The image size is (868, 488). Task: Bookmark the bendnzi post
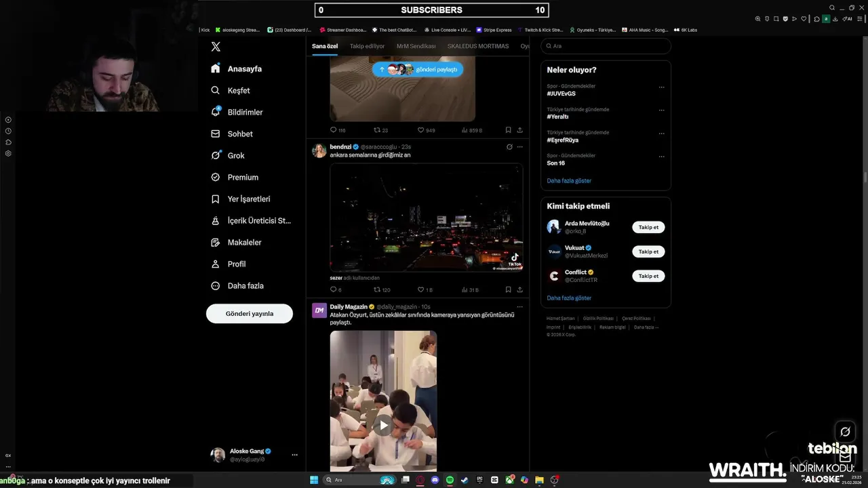click(508, 289)
